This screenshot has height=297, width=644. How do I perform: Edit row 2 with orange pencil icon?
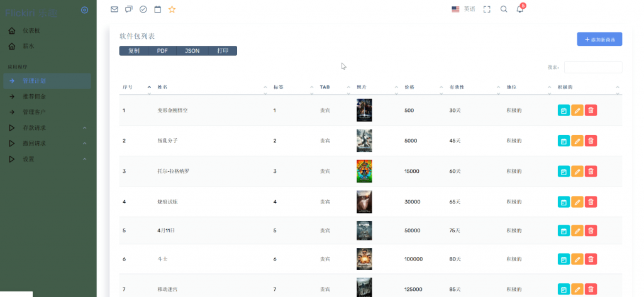click(x=577, y=141)
